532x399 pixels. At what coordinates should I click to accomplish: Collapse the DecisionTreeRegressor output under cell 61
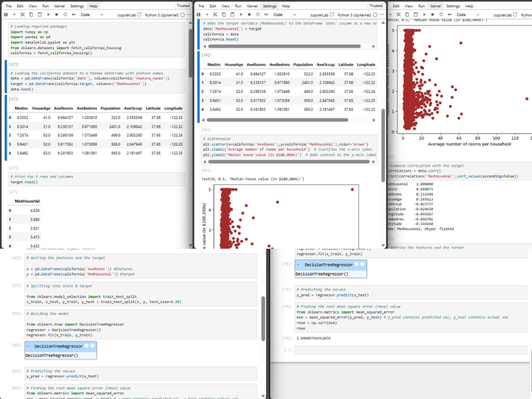pos(28,346)
